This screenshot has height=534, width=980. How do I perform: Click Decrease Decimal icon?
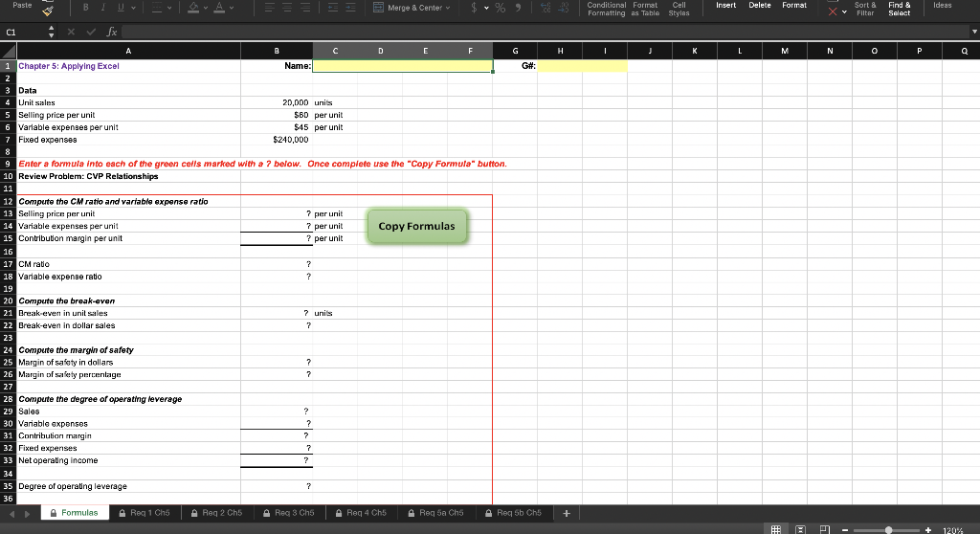pyautogui.click(x=563, y=8)
